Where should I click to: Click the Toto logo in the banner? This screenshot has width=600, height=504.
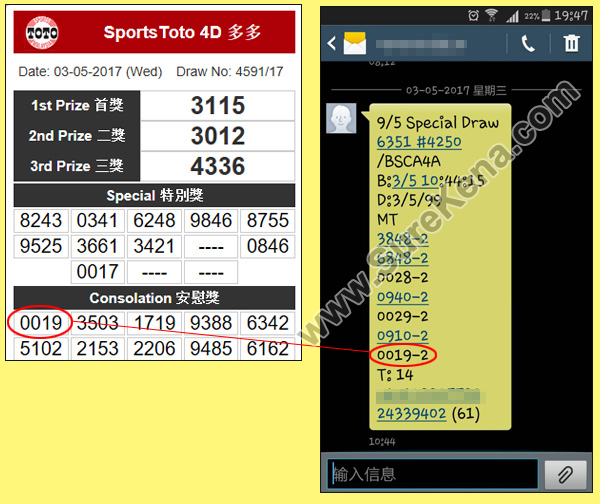[42, 33]
